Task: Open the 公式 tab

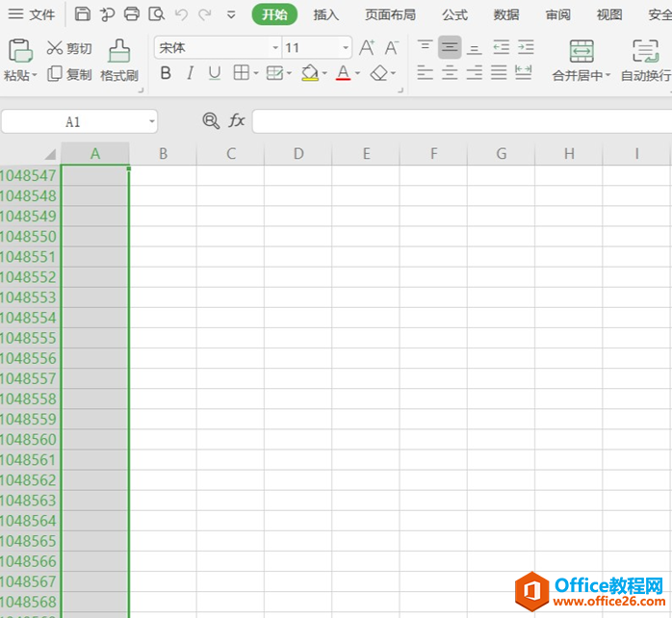Action: click(454, 14)
